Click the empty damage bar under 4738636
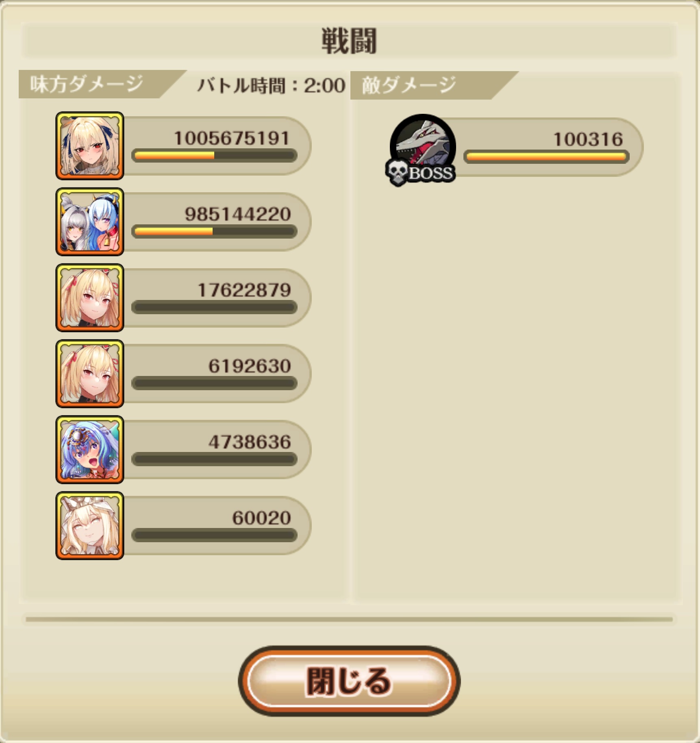 214,459
